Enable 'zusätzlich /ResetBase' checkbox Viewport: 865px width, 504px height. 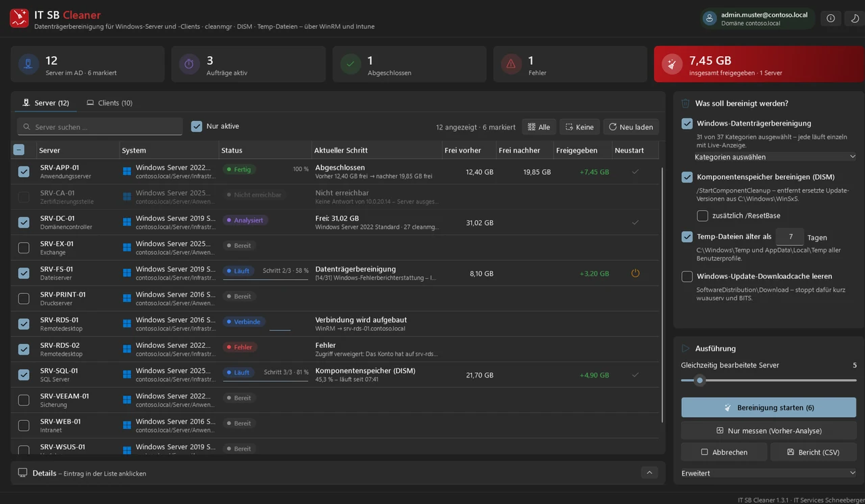(703, 216)
